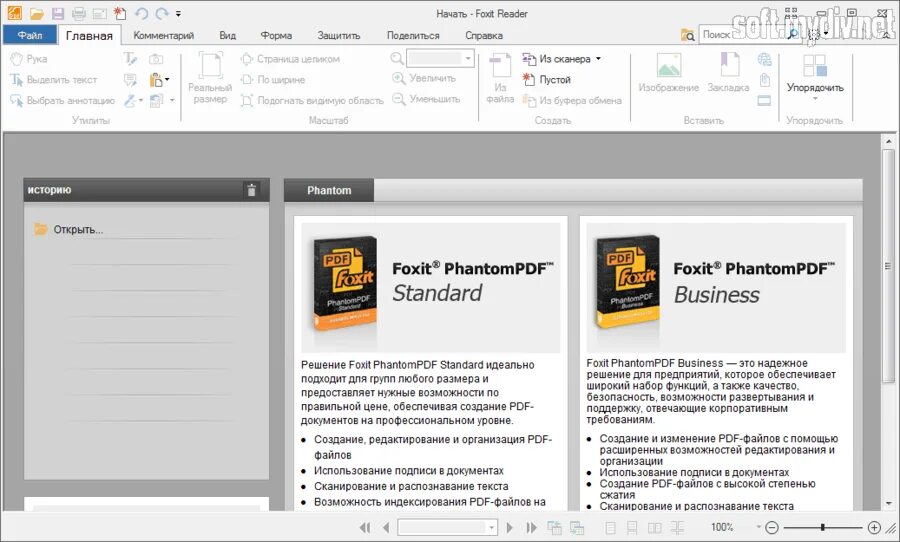
Task: Click the facing pages view icon
Action: tap(654, 527)
